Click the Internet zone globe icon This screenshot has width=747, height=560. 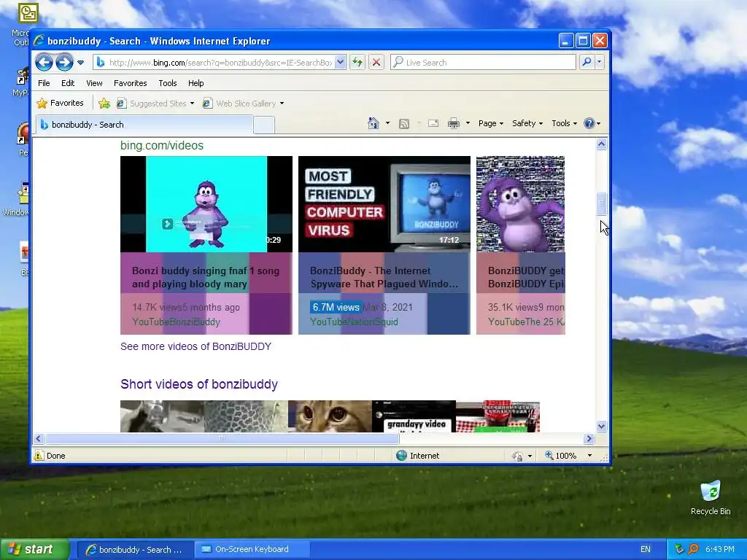[402, 456]
